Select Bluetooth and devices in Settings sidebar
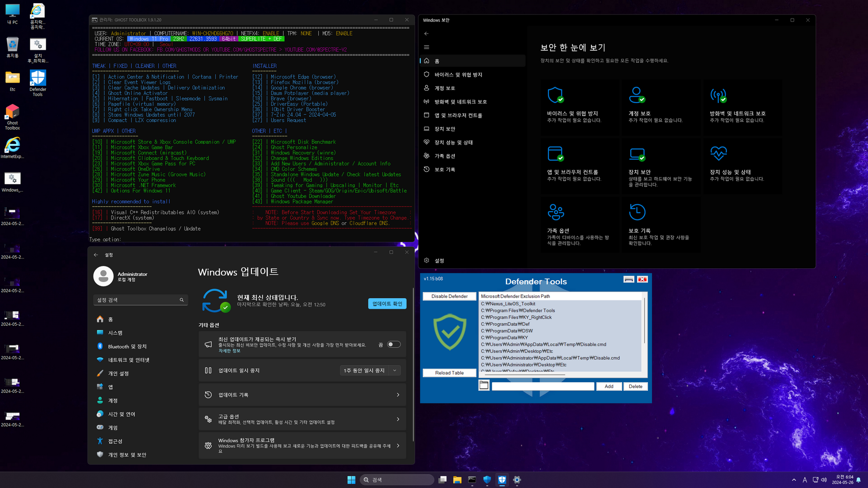Screen dimensions: 868x488 [127, 347]
